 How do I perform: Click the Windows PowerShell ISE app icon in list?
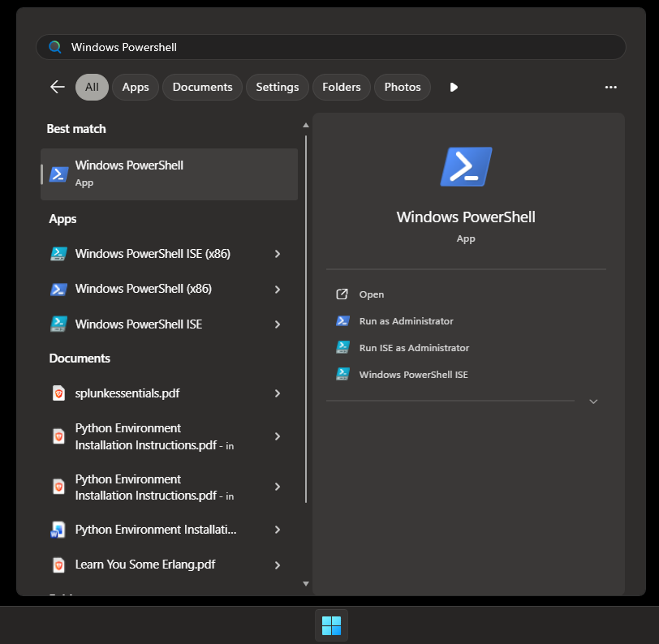(x=58, y=324)
